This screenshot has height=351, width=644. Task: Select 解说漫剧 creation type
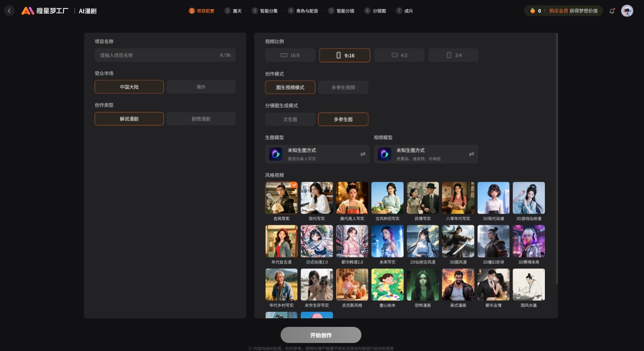(x=129, y=119)
